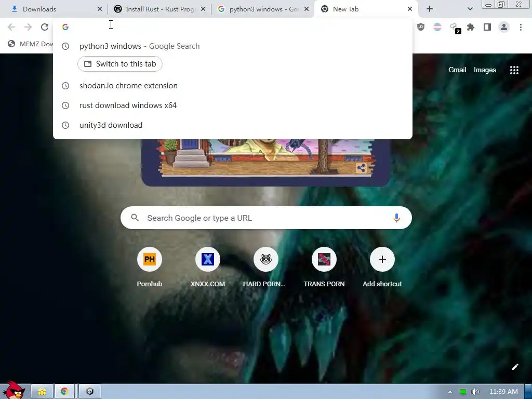The width and height of the screenshot is (532, 399).
Task: Select shodan.io chrome extension suggestion
Action: pos(233,86)
